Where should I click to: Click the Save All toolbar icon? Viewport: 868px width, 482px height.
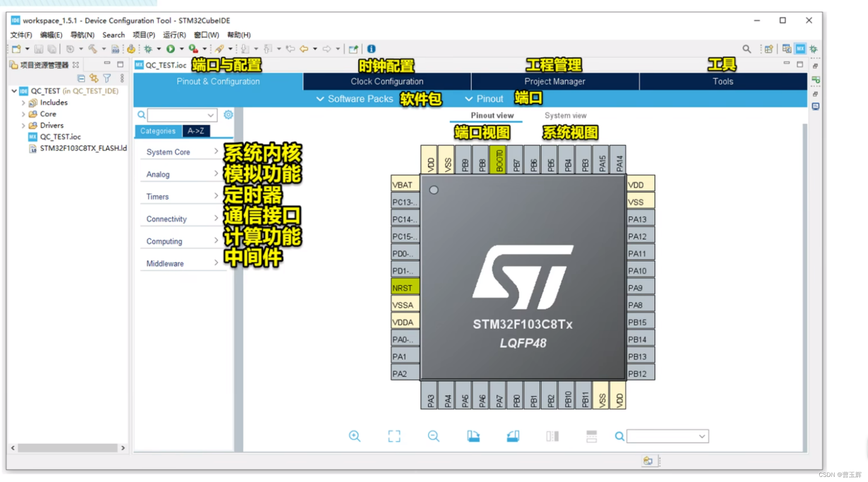click(x=52, y=49)
